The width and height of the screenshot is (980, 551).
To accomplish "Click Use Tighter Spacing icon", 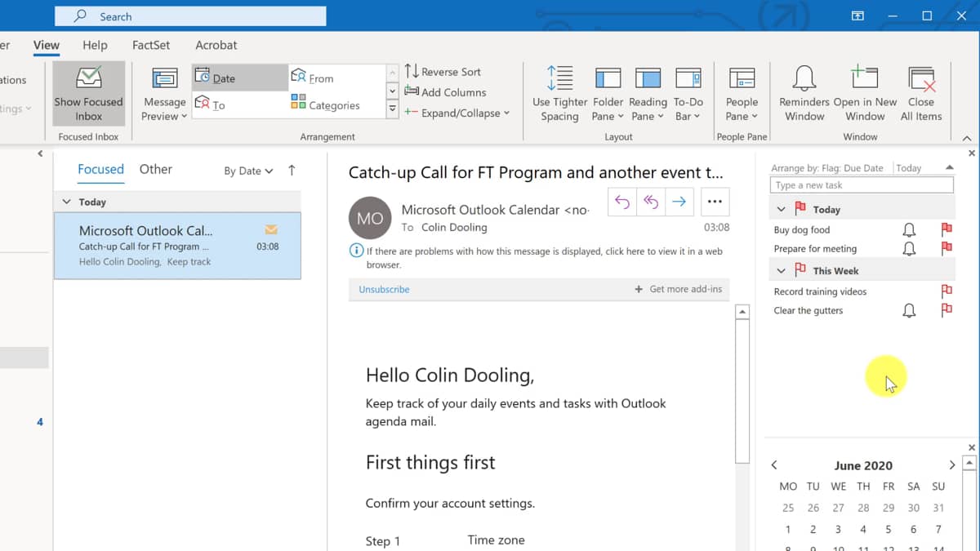I will [x=559, y=93].
